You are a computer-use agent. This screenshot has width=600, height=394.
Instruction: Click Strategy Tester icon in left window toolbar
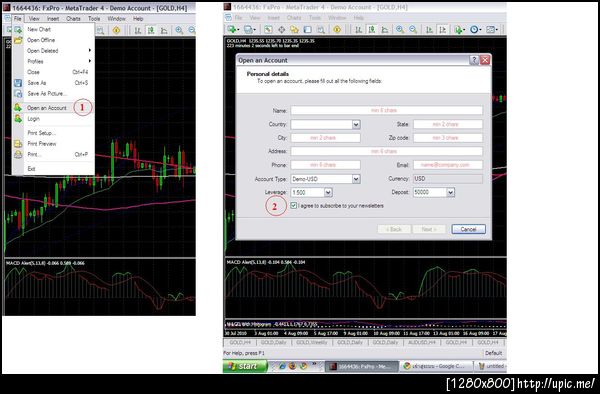[100, 30]
